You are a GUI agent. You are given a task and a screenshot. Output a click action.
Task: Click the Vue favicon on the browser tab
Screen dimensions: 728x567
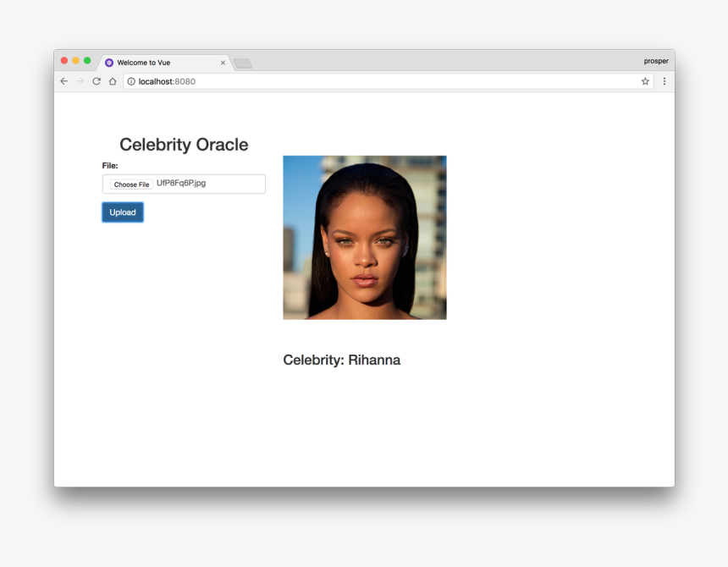click(109, 62)
